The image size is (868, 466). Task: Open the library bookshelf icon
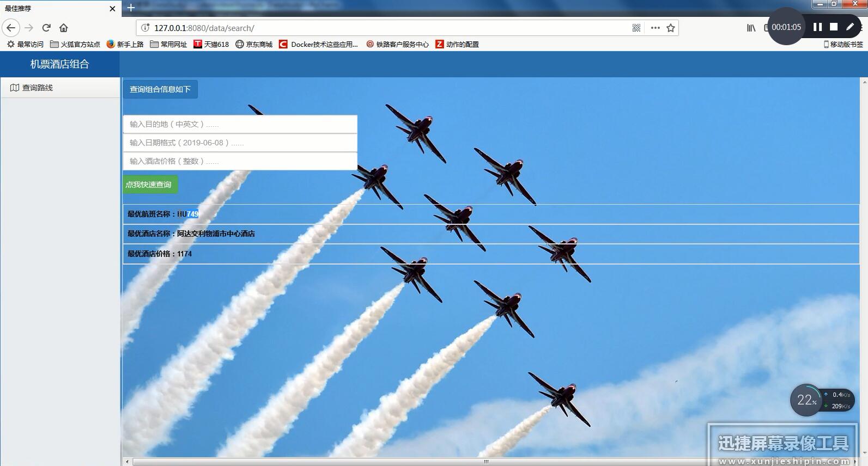[x=751, y=28]
